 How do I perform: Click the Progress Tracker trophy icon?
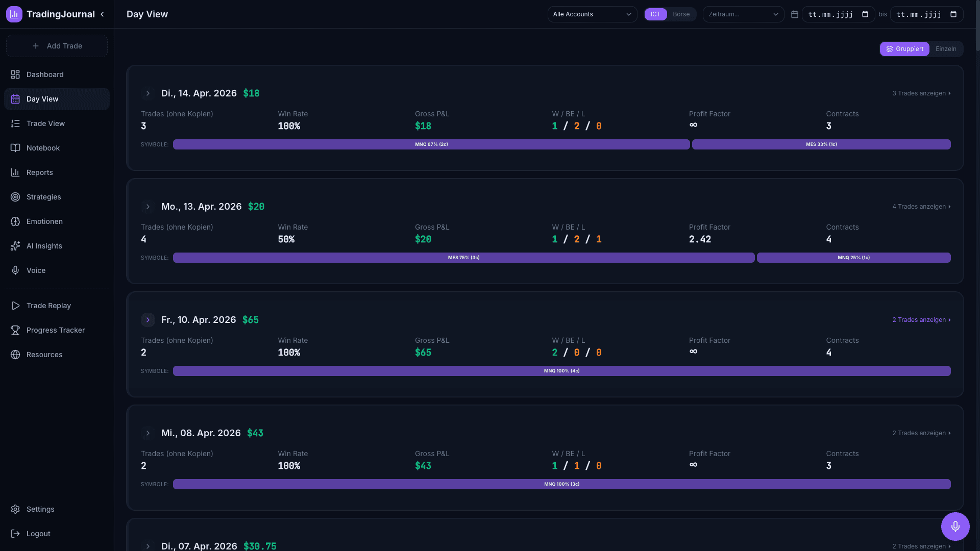point(15,330)
